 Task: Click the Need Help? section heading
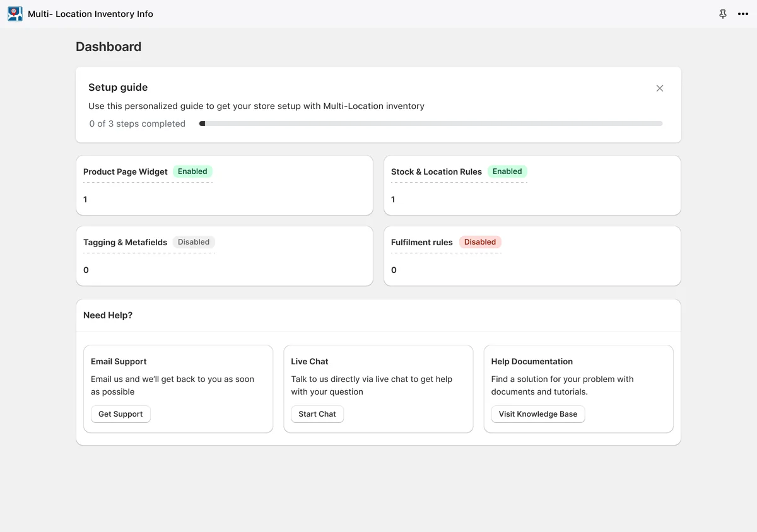(108, 315)
